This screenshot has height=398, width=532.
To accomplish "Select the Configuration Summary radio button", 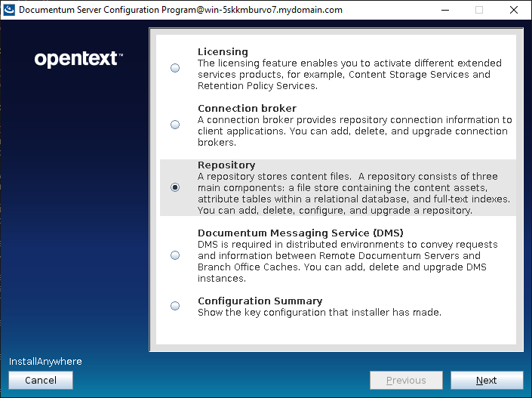I will point(175,306).
